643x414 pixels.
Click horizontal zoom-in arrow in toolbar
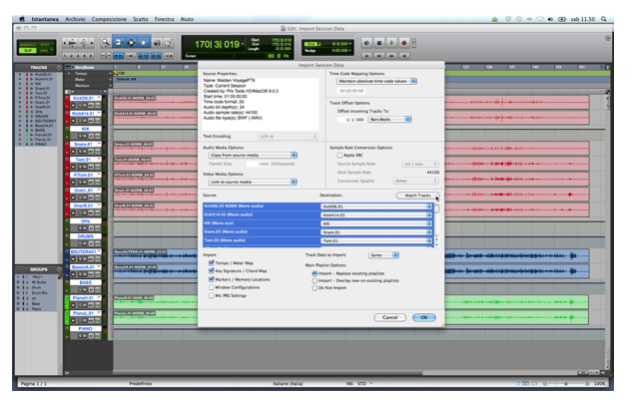pos(91,43)
